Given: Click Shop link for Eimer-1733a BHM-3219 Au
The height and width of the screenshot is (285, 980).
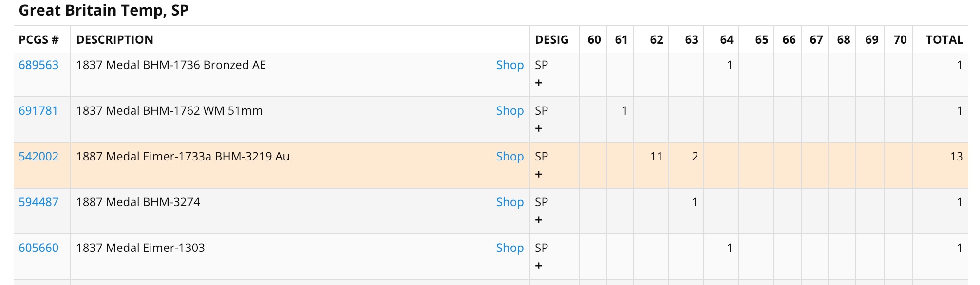Looking at the screenshot, I should click(509, 157).
